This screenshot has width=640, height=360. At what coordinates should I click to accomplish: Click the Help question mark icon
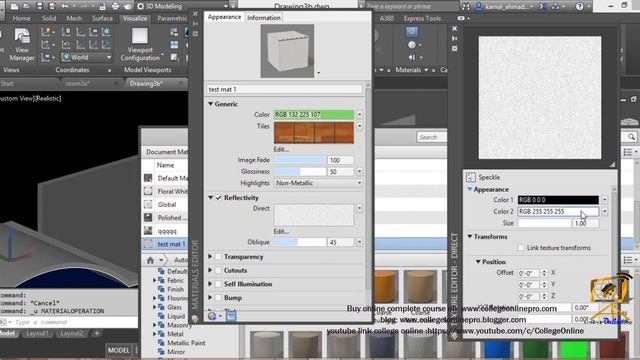point(580,6)
